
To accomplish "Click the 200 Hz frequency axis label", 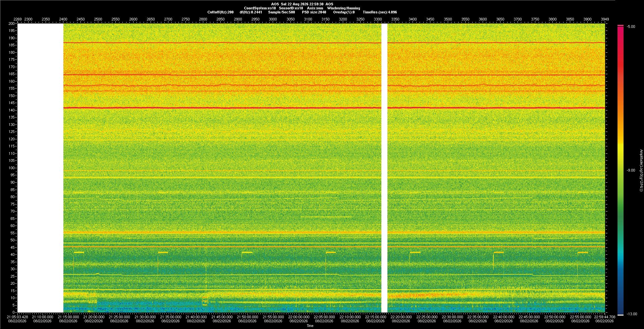I will [12, 24].
